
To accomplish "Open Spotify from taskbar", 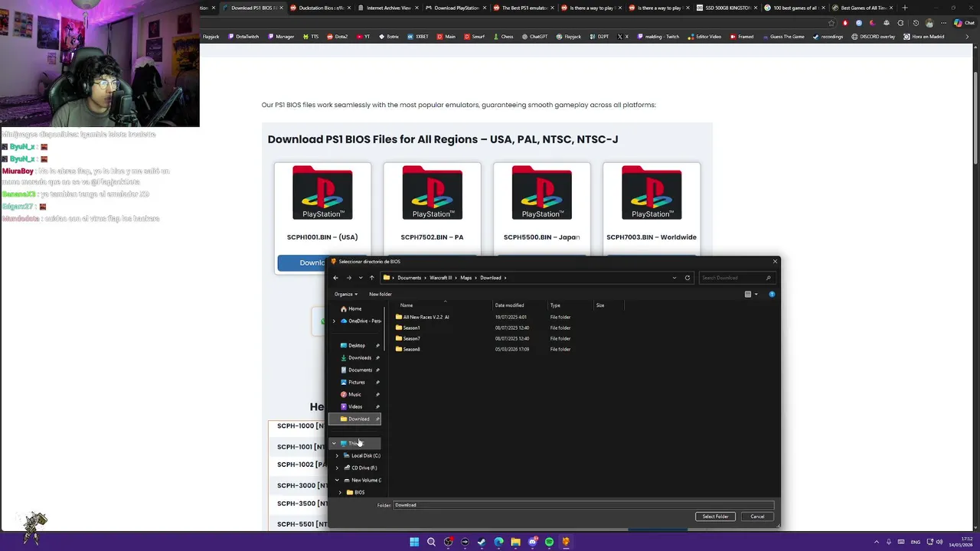I will [x=549, y=542].
